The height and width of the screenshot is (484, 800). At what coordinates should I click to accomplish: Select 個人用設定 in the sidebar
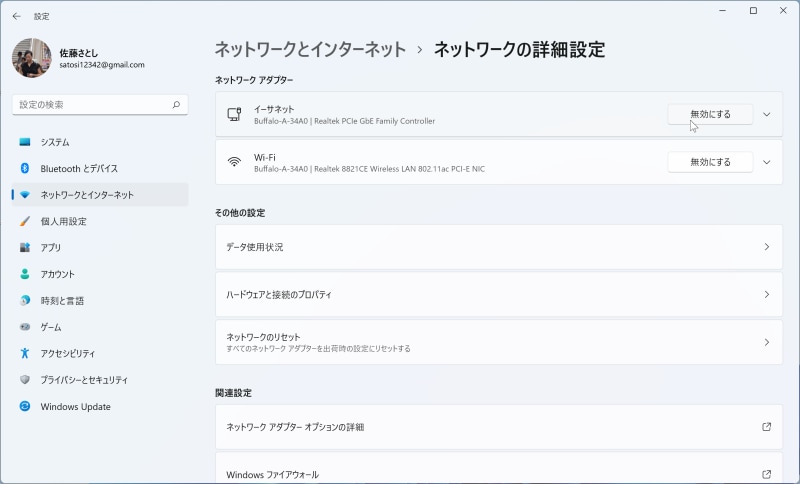[x=63, y=221]
